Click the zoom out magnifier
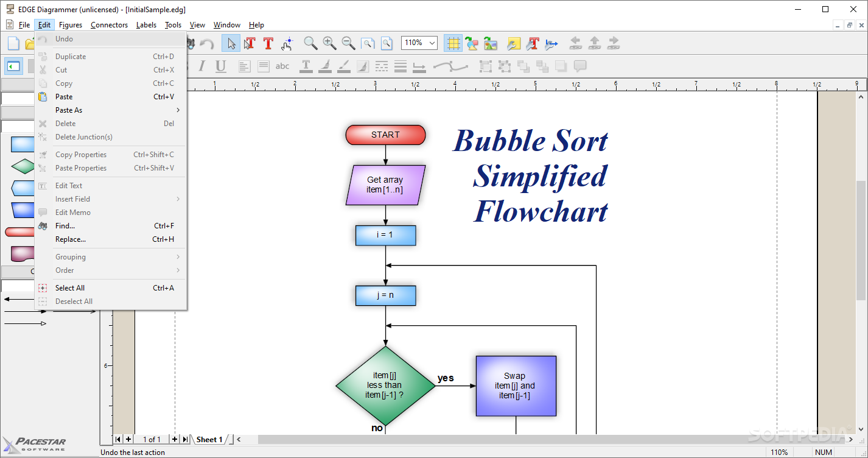The height and width of the screenshot is (458, 868). point(348,43)
